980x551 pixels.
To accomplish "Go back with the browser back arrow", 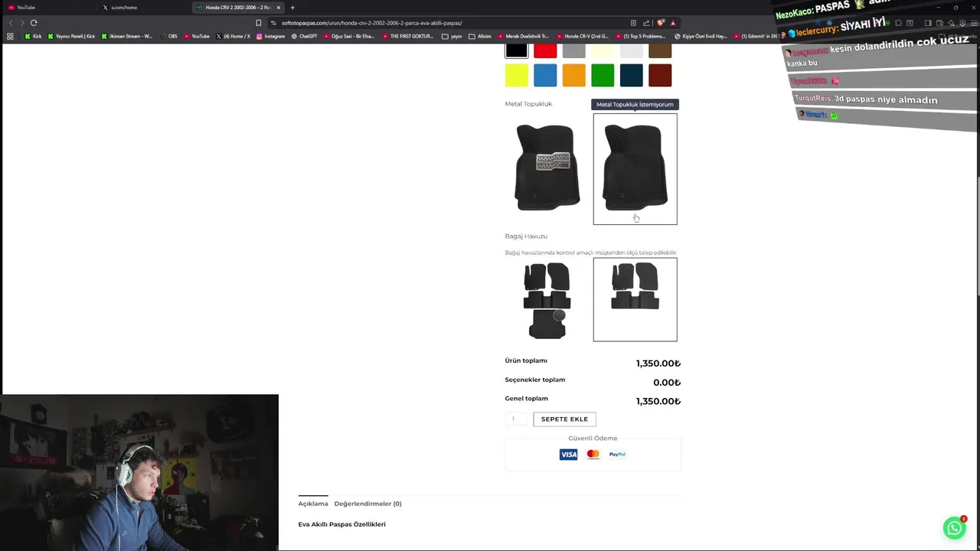I will tap(11, 23).
